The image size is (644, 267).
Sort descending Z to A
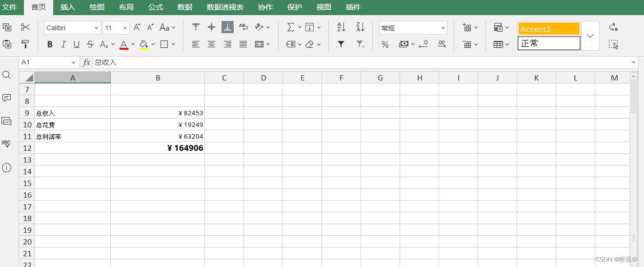point(361,27)
